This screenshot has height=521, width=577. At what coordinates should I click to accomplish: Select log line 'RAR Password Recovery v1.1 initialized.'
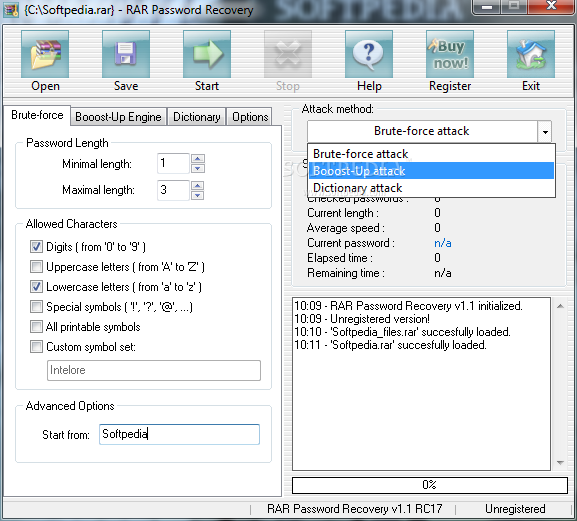coord(408,306)
